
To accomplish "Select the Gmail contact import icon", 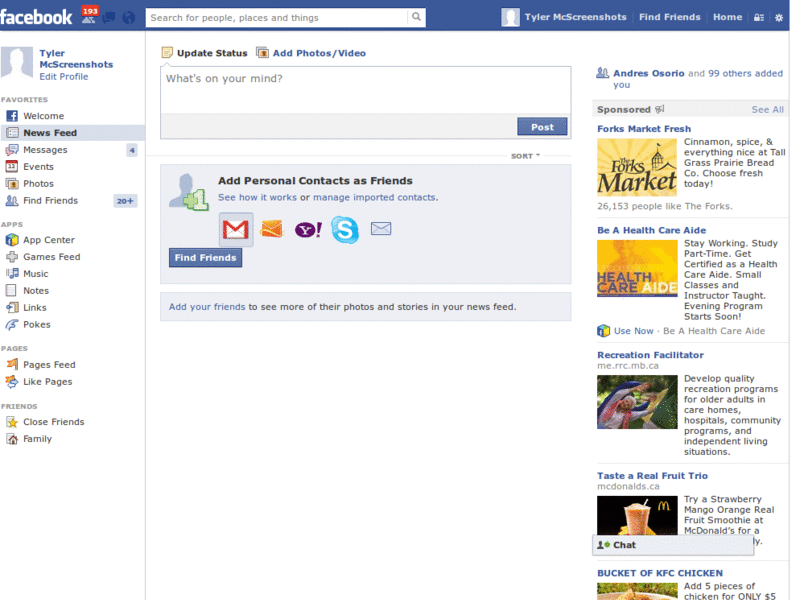I will [x=236, y=230].
